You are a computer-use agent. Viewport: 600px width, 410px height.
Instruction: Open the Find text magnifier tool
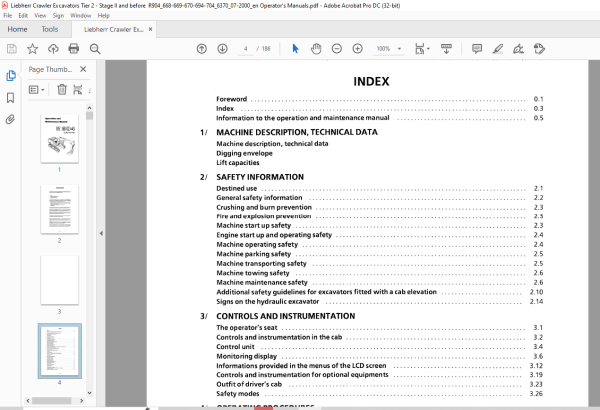(95, 49)
